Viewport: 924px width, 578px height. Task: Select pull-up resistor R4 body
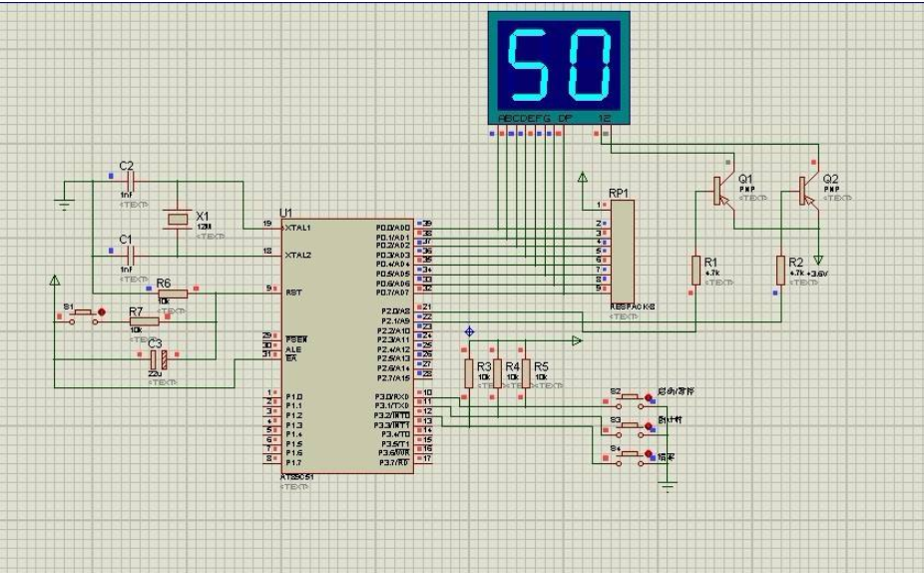pyautogui.click(x=497, y=373)
